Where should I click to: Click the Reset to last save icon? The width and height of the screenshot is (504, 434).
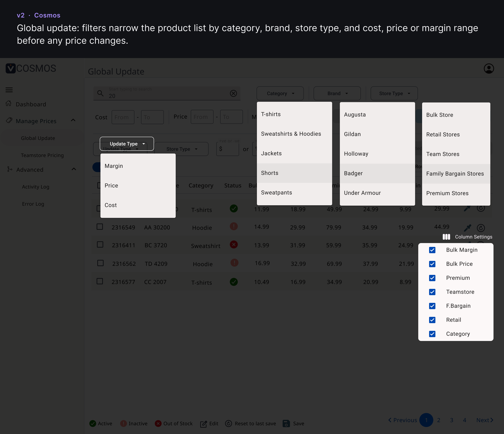(x=228, y=424)
